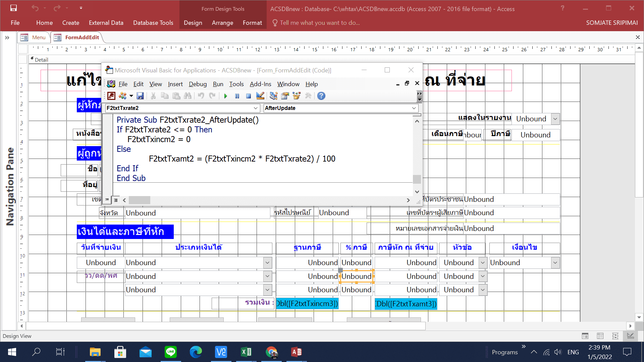Open the F2txtTxrate2 object dropdown
Image resolution: width=644 pixels, height=362 pixels.
[256, 108]
